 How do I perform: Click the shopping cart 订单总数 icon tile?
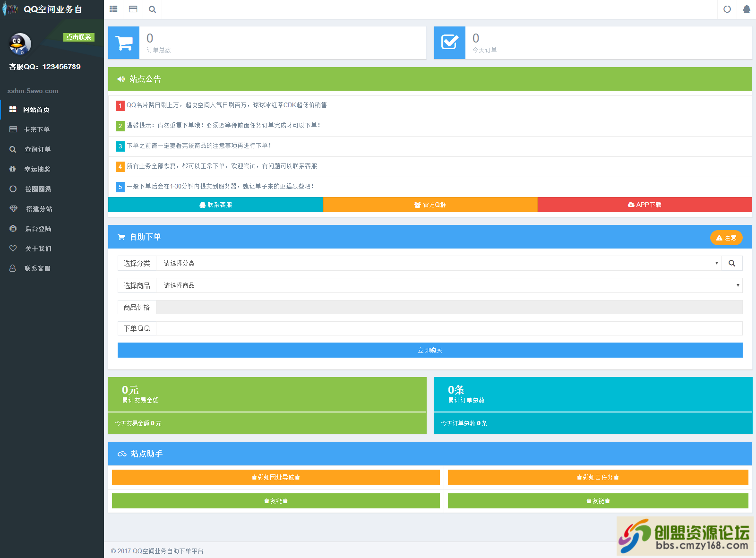click(124, 43)
